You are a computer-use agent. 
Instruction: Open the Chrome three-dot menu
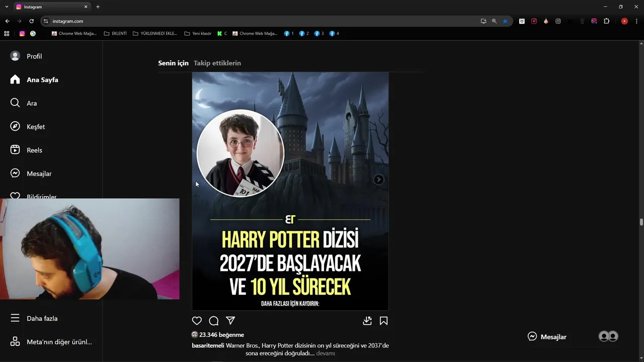tap(637, 21)
